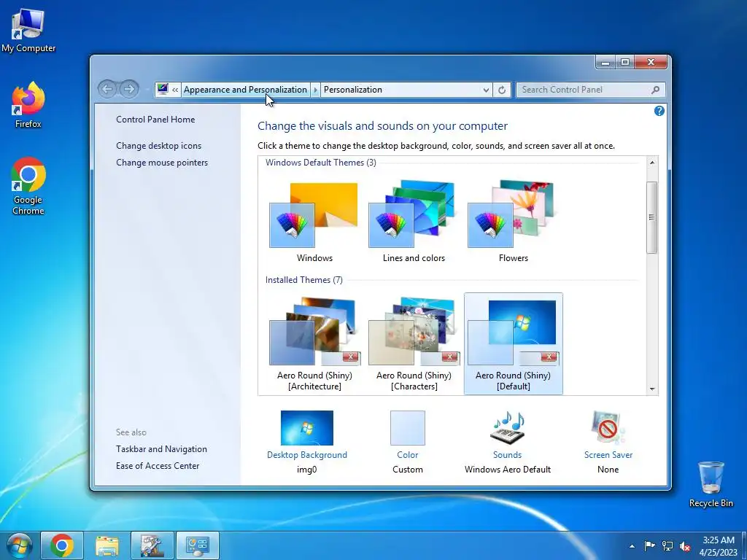Click Installed Themes (7) heading
The width and height of the screenshot is (747, 560).
[304, 280]
